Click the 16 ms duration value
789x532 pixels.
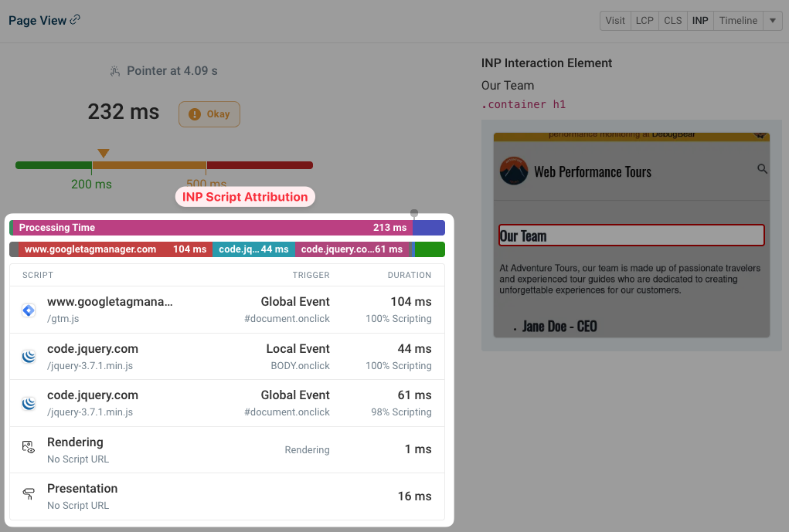pos(415,496)
